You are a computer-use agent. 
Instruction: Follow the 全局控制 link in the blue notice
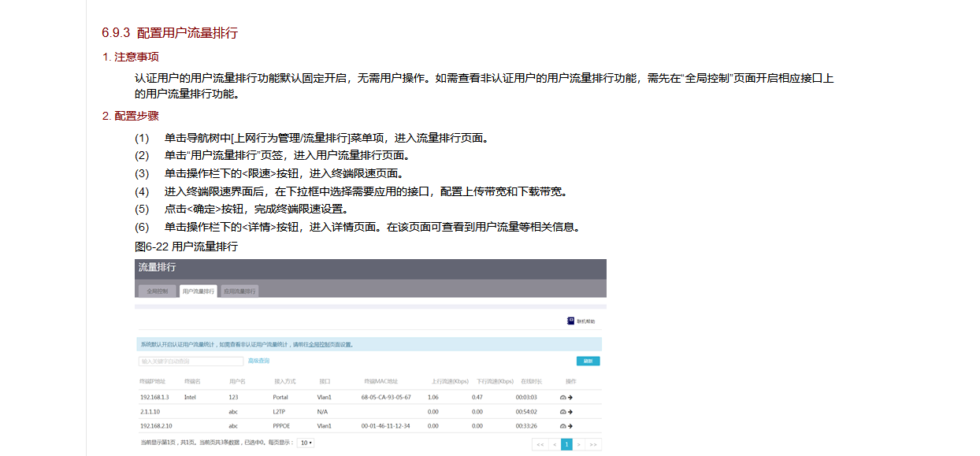318,344
